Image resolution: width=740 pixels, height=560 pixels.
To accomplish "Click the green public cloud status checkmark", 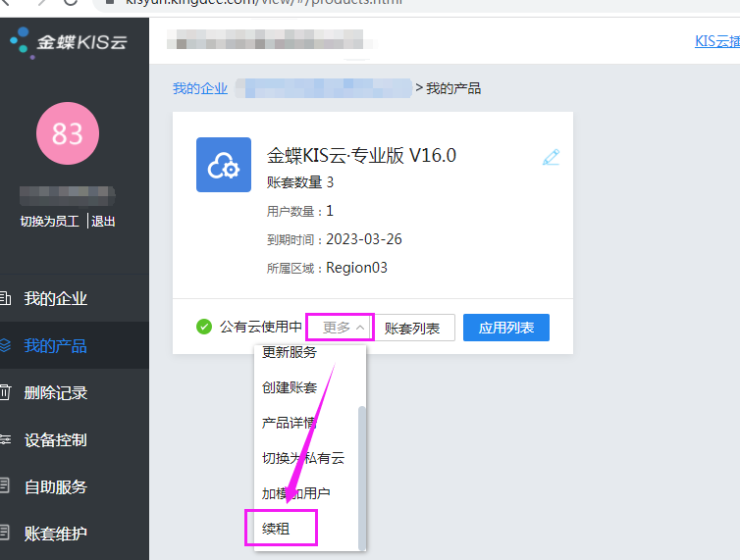I will pos(204,327).
